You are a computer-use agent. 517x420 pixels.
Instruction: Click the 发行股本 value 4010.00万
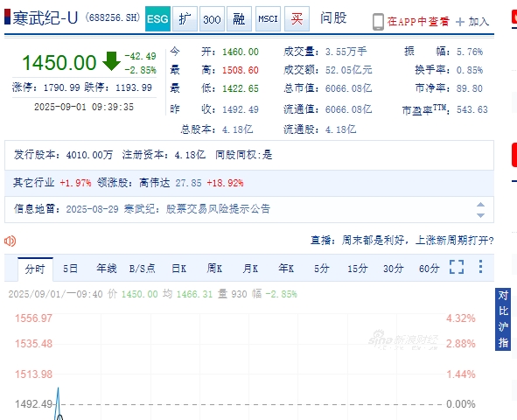[89, 155]
